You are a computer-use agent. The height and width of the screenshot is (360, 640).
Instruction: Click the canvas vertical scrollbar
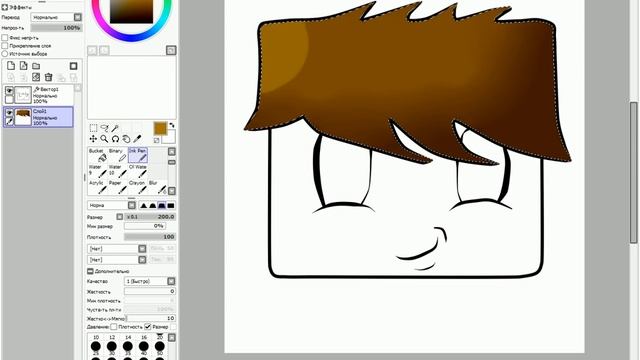(x=633, y=173)
